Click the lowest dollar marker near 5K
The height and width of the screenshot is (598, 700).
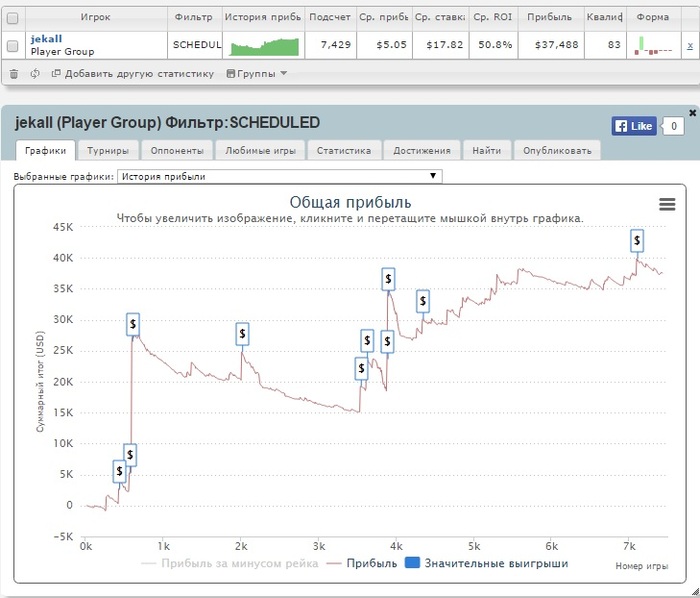119,471
